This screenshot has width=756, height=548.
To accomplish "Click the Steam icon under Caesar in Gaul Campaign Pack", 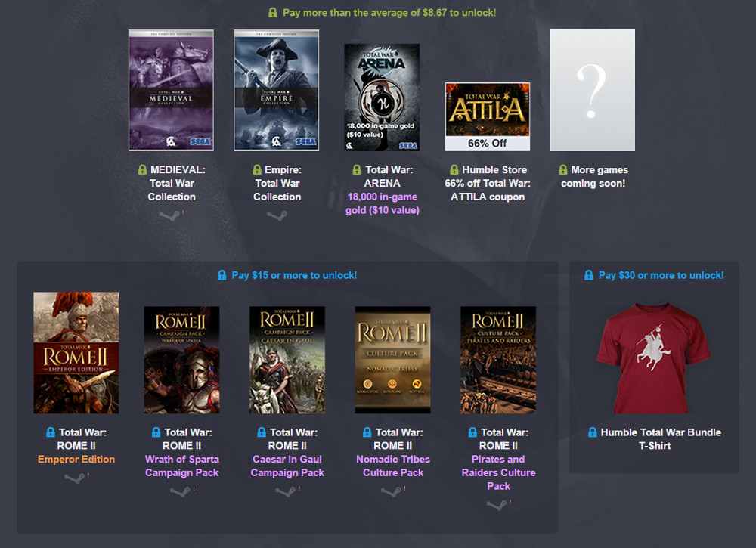I will 286,491.
